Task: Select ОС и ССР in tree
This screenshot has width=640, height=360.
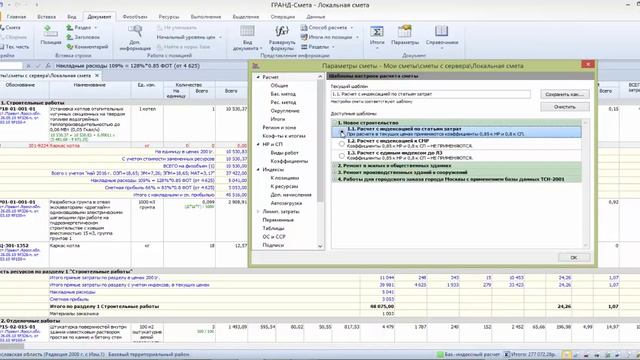Action: tap(274, 237)
